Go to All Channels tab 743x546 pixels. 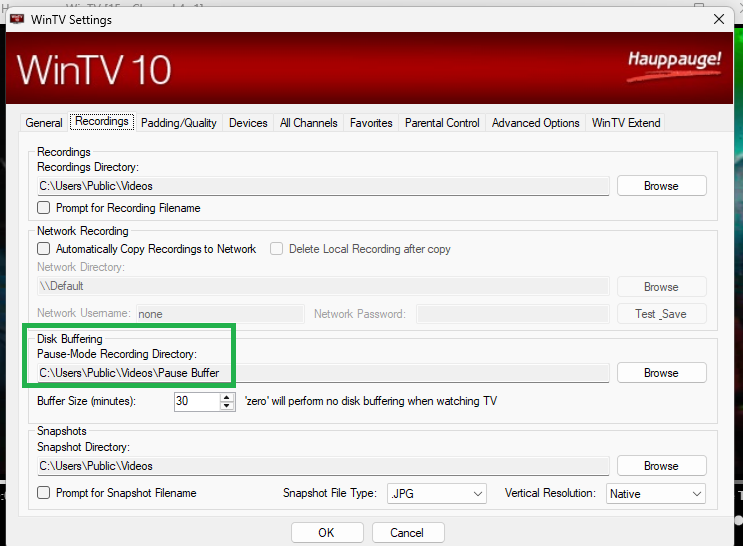(x=308, y=123)
